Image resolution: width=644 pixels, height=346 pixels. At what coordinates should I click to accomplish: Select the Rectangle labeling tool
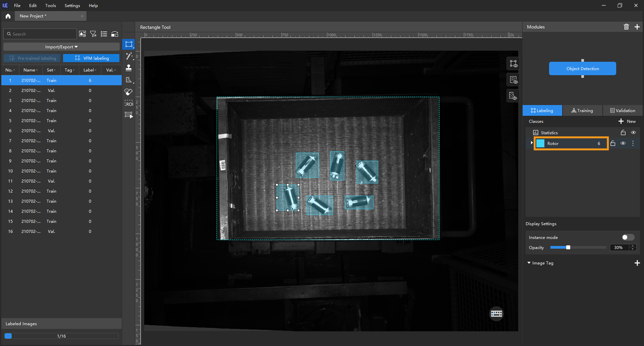coord(129,44)
